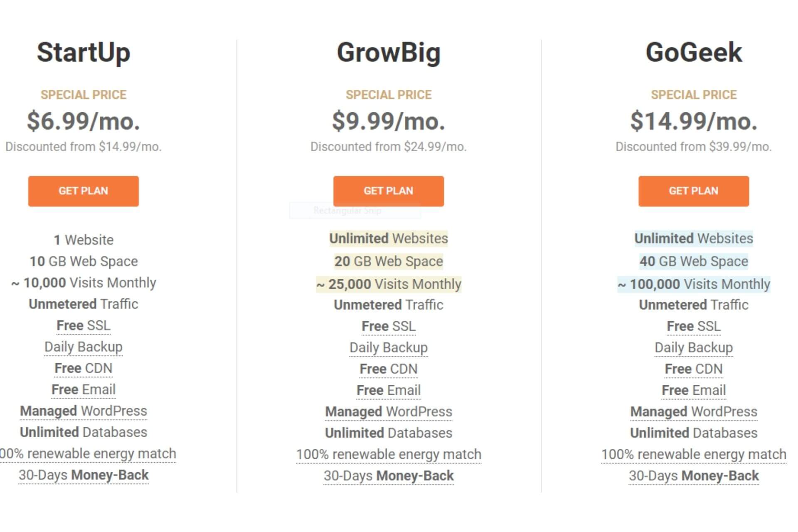Click Free CDN in GoGeek column

coord(693,369)
